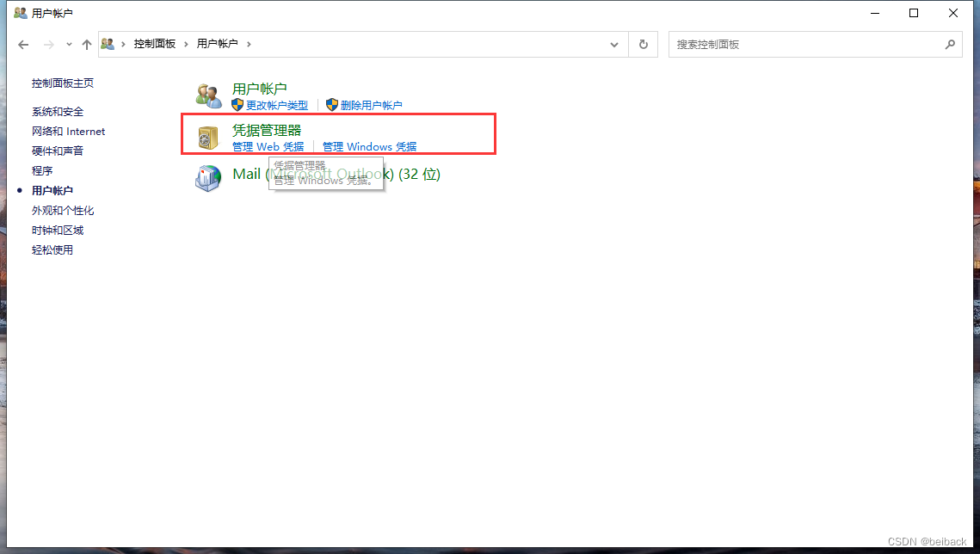Image resolution: width=980 pixels, height=554 pixels.
Task: Click the back navigation arrow
Action: click(x=22, y=44)
